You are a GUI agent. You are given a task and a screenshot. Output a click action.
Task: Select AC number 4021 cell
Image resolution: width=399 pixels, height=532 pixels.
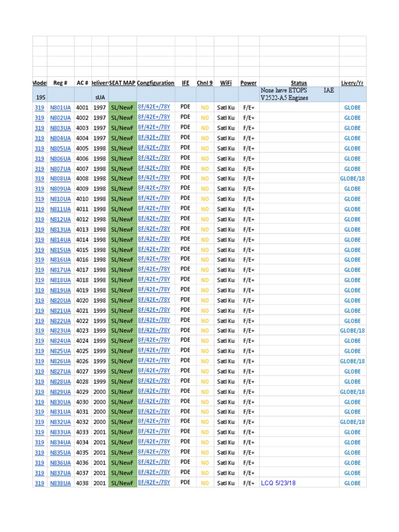click(x=82, y=311)
